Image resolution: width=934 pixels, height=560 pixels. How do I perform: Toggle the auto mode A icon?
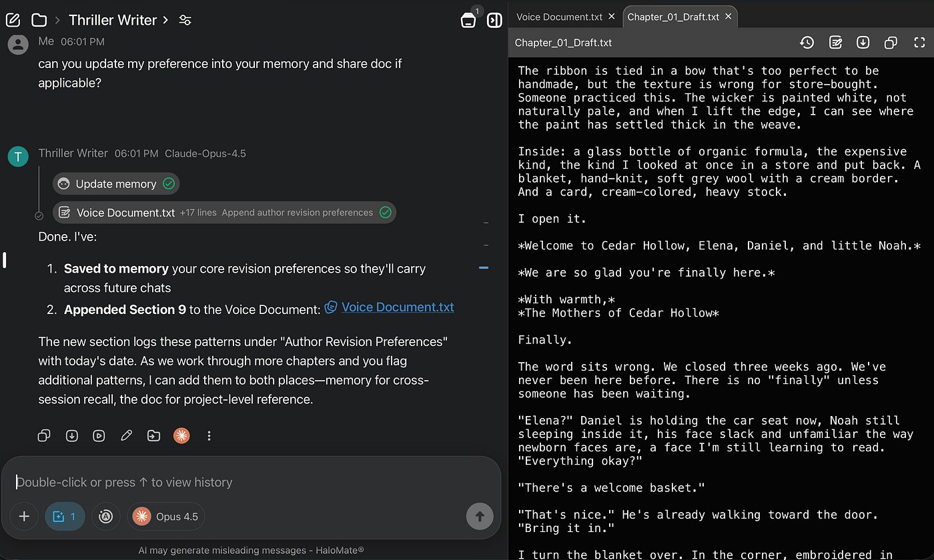coord(105,517)
